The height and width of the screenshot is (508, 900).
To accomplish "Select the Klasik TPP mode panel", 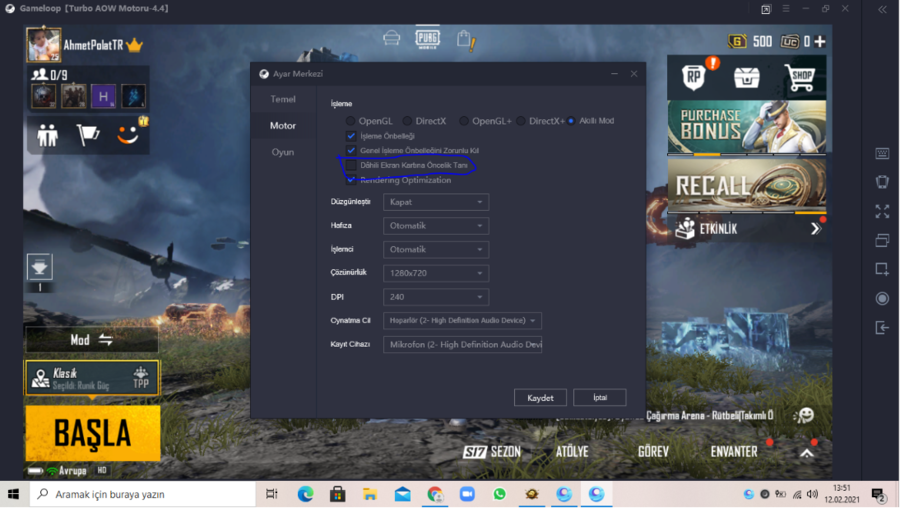I will pyautogui.click(x=92, y=378).
